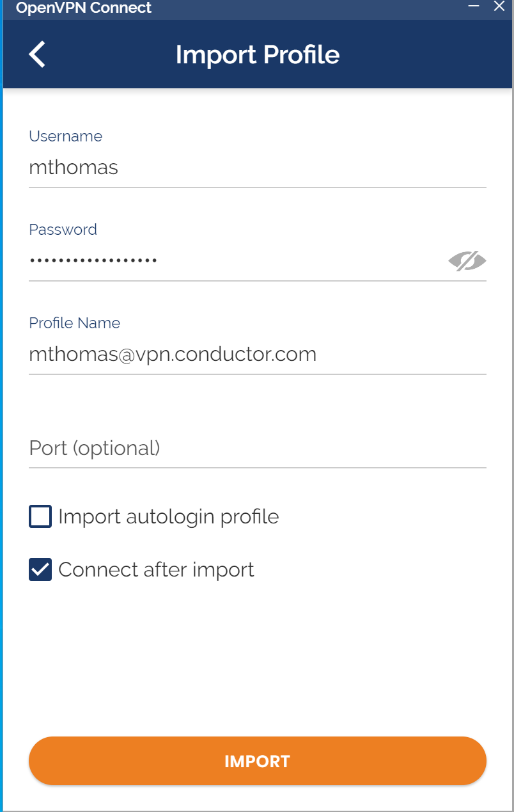Image resolution: width=514 pixels, height=812 pixels.
Task: Minimize the OpenVPN Connect window
Action: [474, 6]
